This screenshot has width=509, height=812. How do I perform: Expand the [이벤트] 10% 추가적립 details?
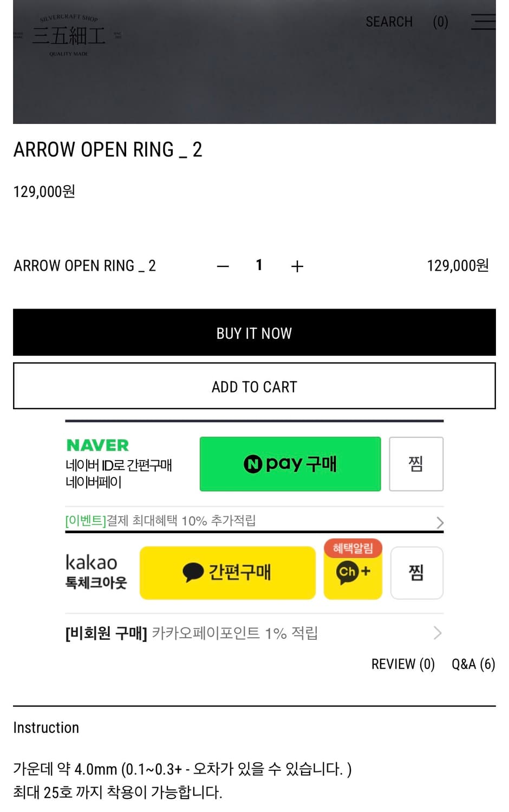(x=255, y=521)
